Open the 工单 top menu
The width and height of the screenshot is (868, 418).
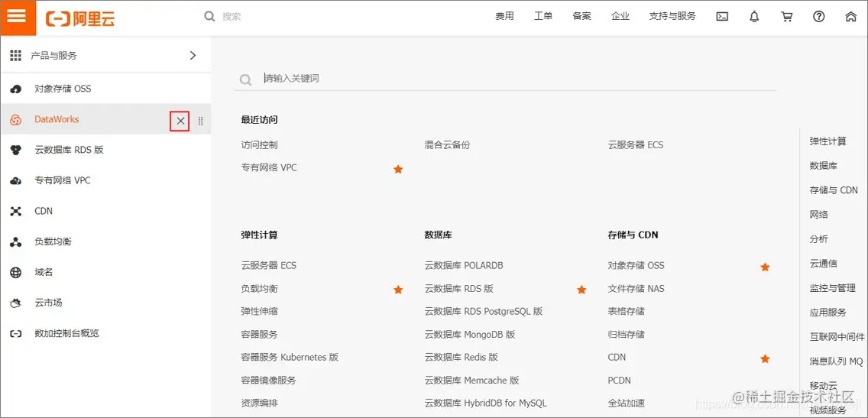click(x=543, y=16)
